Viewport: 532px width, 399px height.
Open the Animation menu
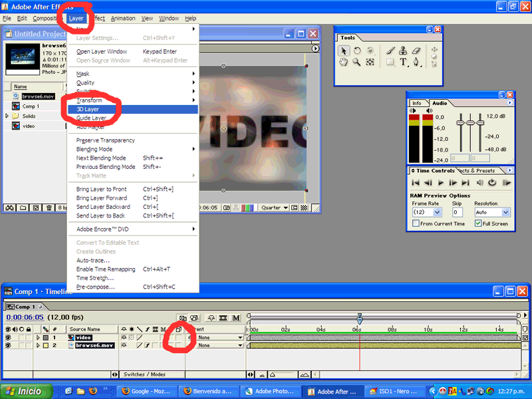[123, 19]
